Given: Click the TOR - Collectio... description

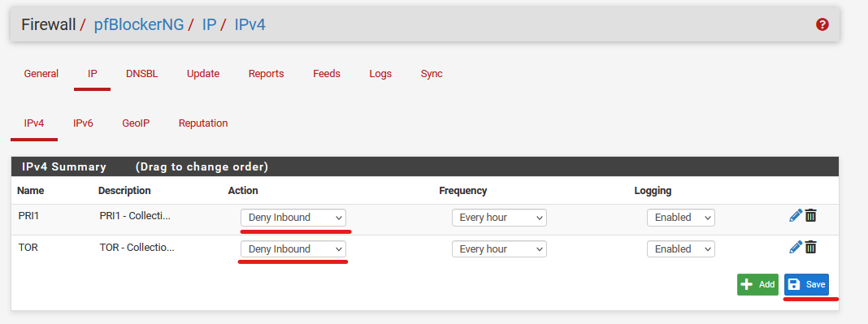Looking at the screenshot, I should (137, 247).
